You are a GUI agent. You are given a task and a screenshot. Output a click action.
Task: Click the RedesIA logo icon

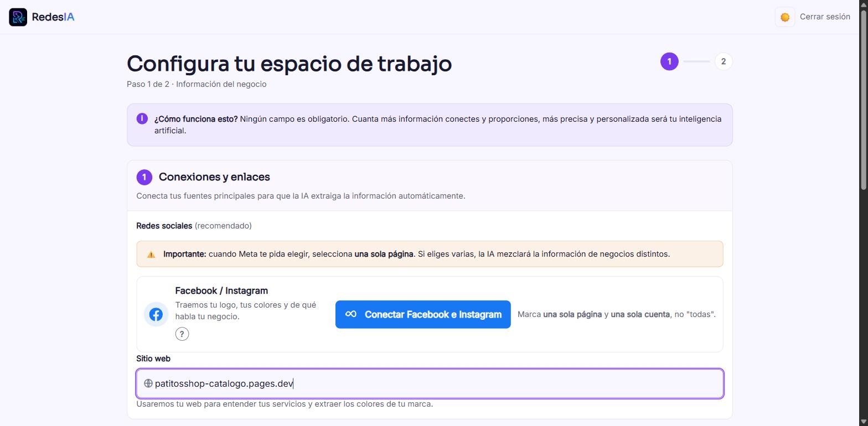pos(18,17)
